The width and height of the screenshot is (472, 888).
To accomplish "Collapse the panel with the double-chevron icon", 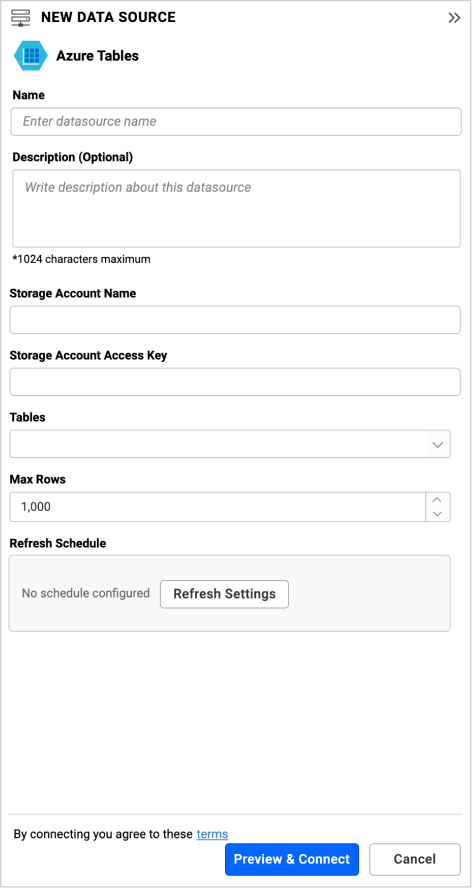I will coord(454,18).
